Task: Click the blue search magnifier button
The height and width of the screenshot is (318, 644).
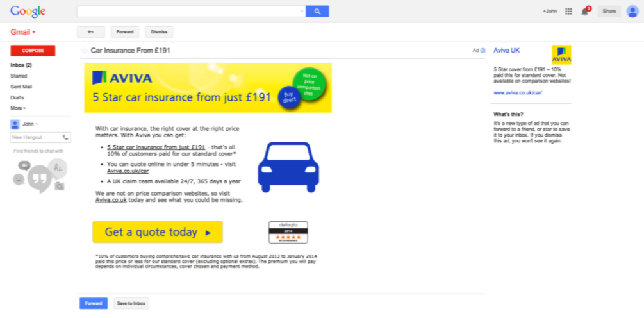Action: pos(317,12)
